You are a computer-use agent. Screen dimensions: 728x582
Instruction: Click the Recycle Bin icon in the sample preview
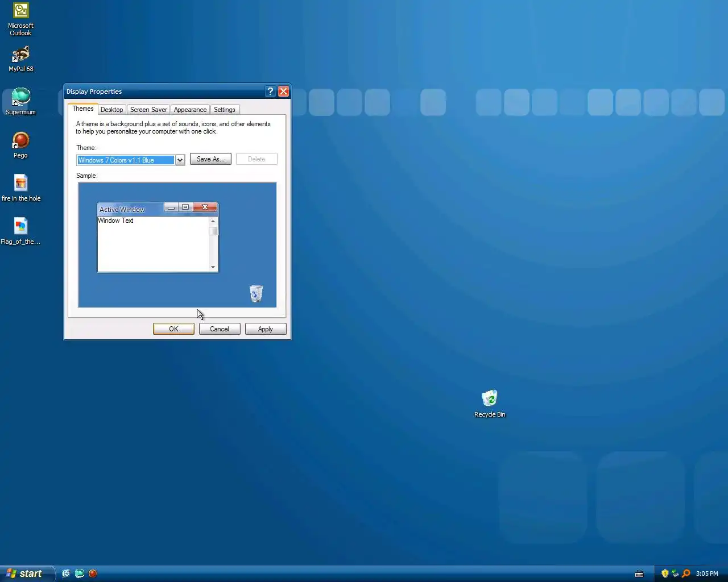coord(257,293)
